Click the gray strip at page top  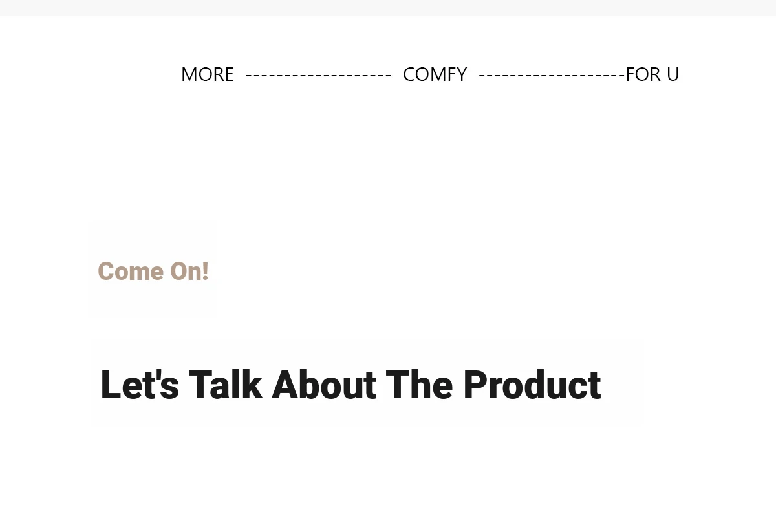pos(388,8)
